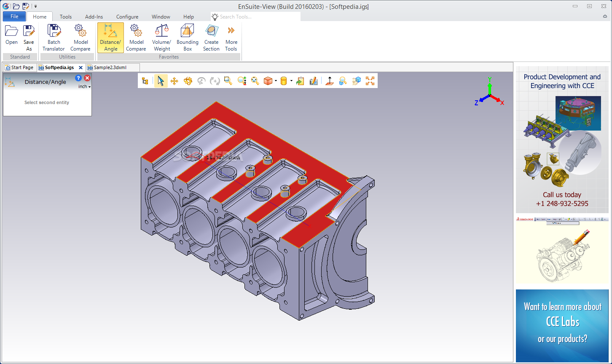Viewport: 612px width, 364px height.
Task: Click the Distance/Angle panel help button
Action: pyautogui.click(x=78, y=78)
